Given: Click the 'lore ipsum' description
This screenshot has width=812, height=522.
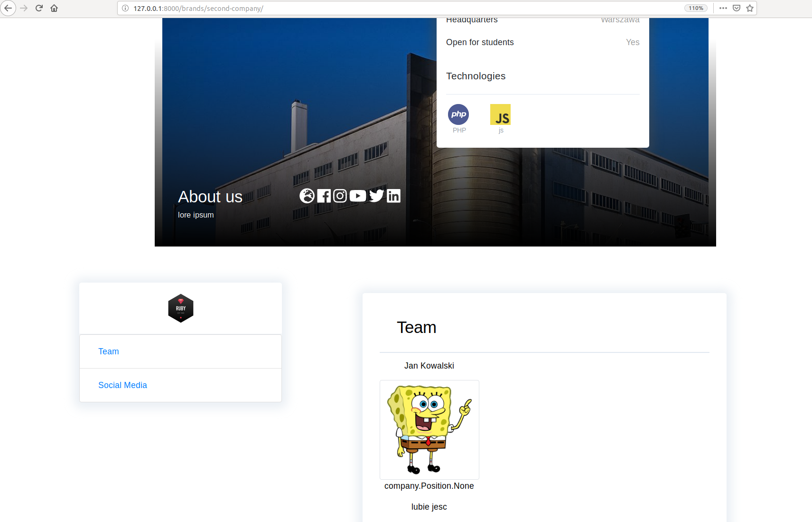Looking at the screenshot, I should click(x=196, y=215).
